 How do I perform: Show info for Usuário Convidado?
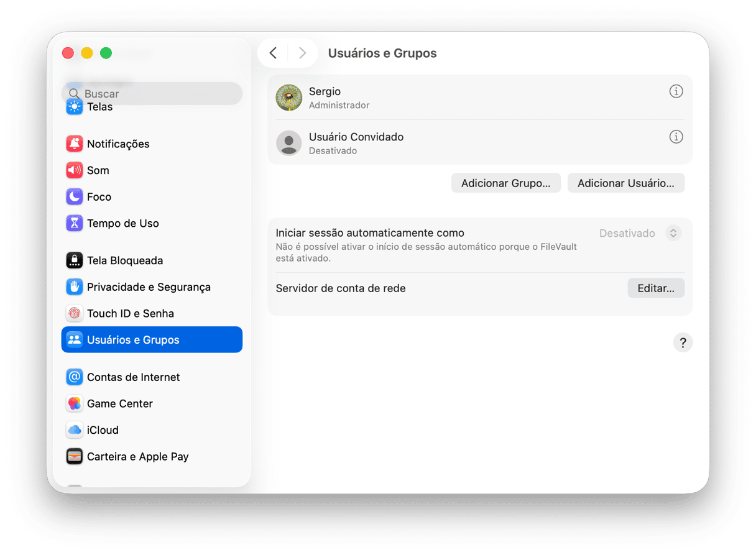pos(676,137)
